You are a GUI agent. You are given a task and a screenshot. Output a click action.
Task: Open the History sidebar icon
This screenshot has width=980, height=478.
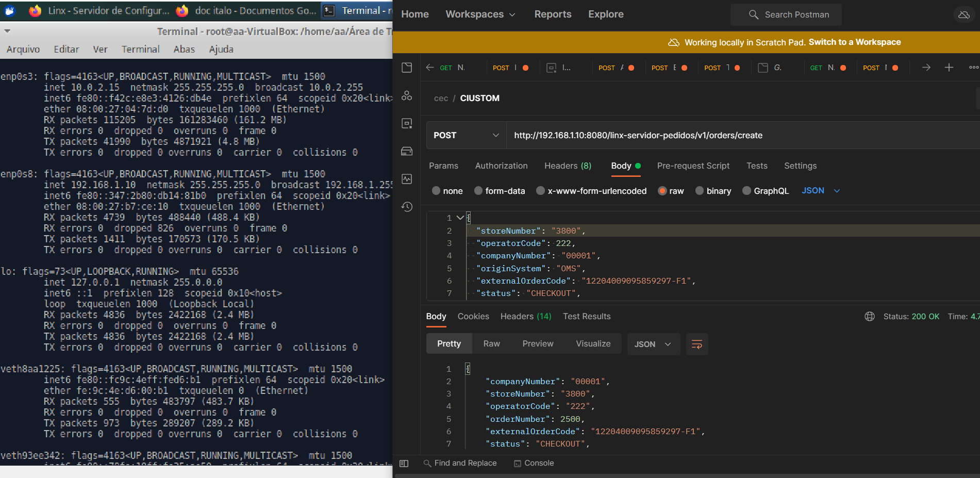[407, 207]
